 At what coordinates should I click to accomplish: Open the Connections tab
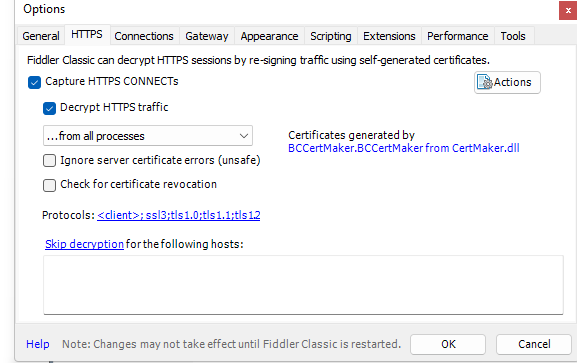click(144, 36)
